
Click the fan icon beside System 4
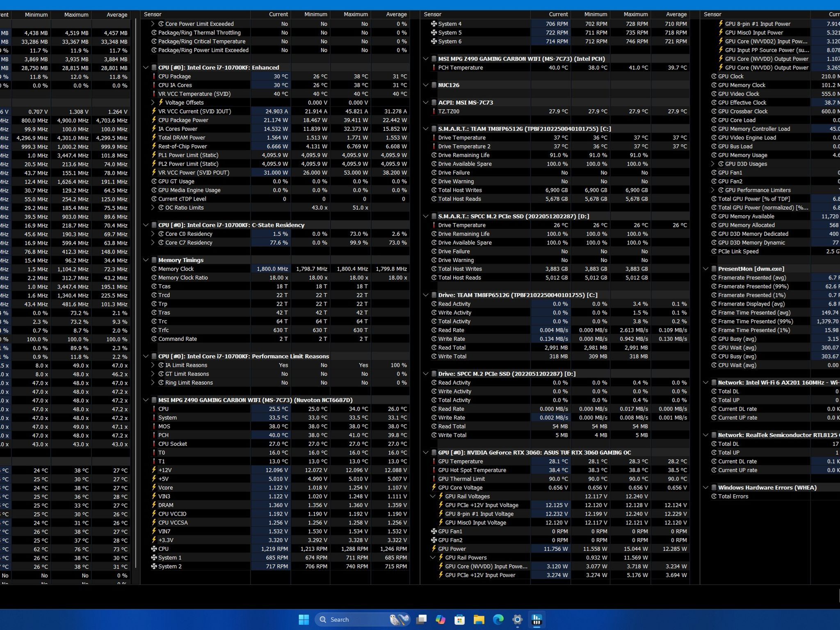pos(434,24)
